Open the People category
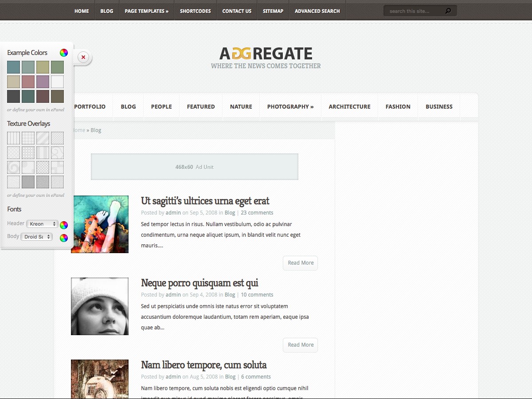 (161, 106)
